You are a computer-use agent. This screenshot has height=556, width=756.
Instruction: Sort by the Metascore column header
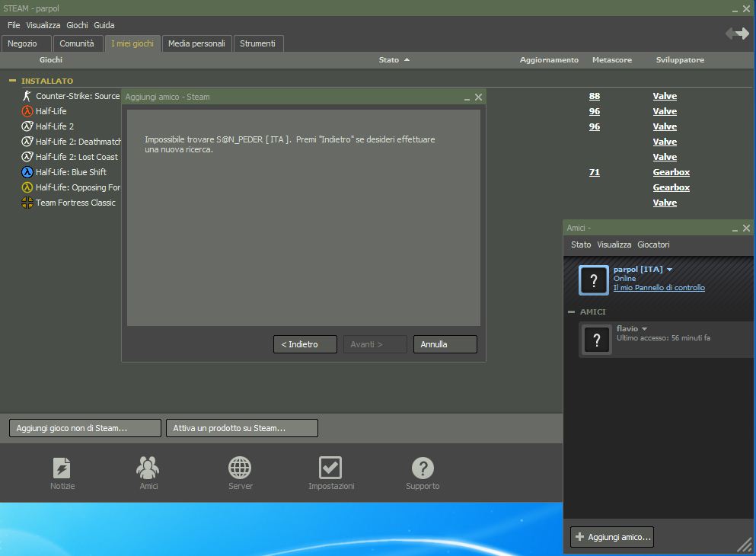click(612, 60)
